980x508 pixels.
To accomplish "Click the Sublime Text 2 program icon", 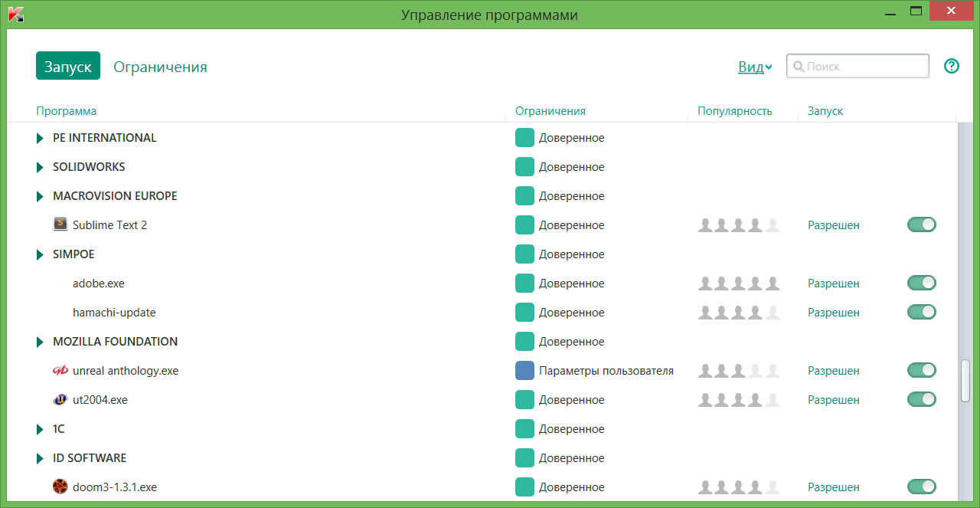I will click(x=60, y=225).
